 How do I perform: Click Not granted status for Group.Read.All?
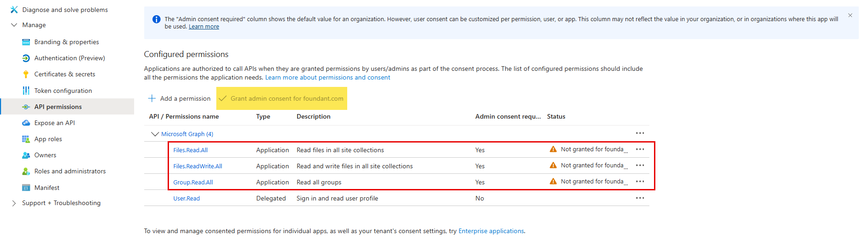tap(594, 182)
